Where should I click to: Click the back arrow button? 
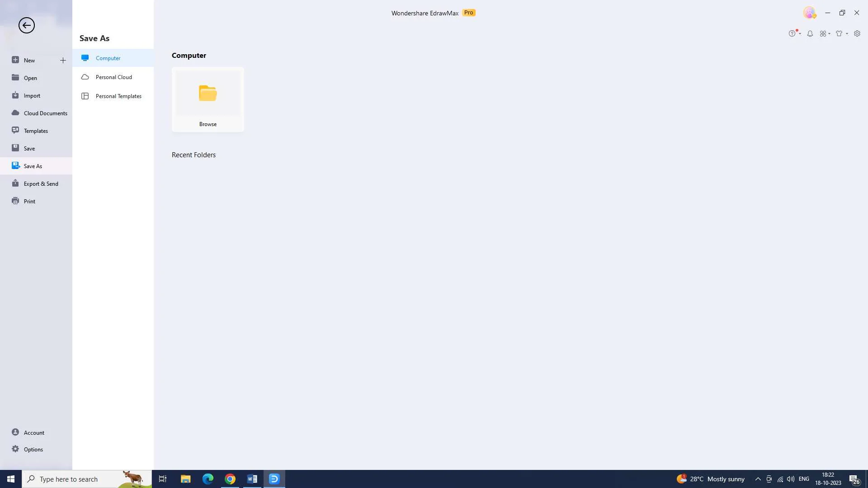[26, 25]
